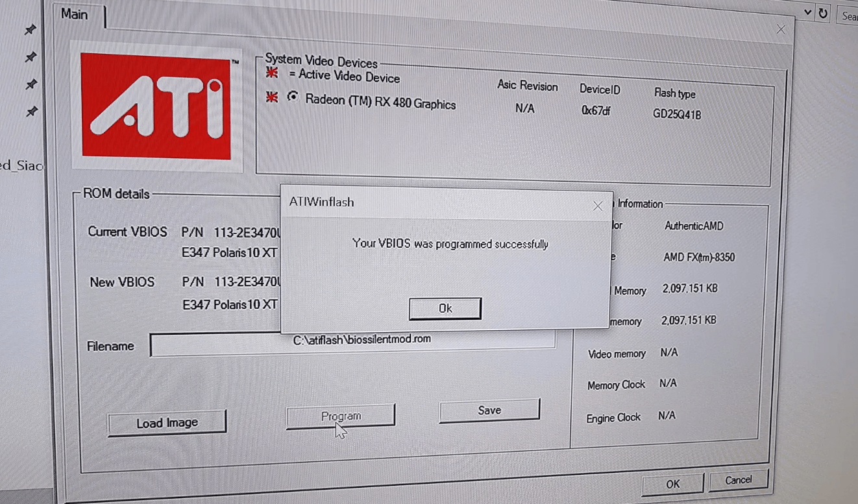Close the main ATIWinflash window
This screenshot has width=858, height=504.
click(x=781, y=29)
